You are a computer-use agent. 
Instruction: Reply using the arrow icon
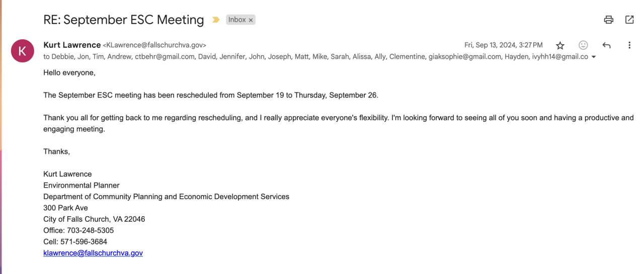[606, 45]
